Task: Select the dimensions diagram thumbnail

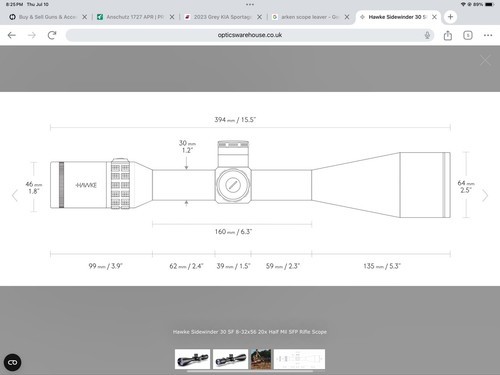Action: click(x=299, y=359)
